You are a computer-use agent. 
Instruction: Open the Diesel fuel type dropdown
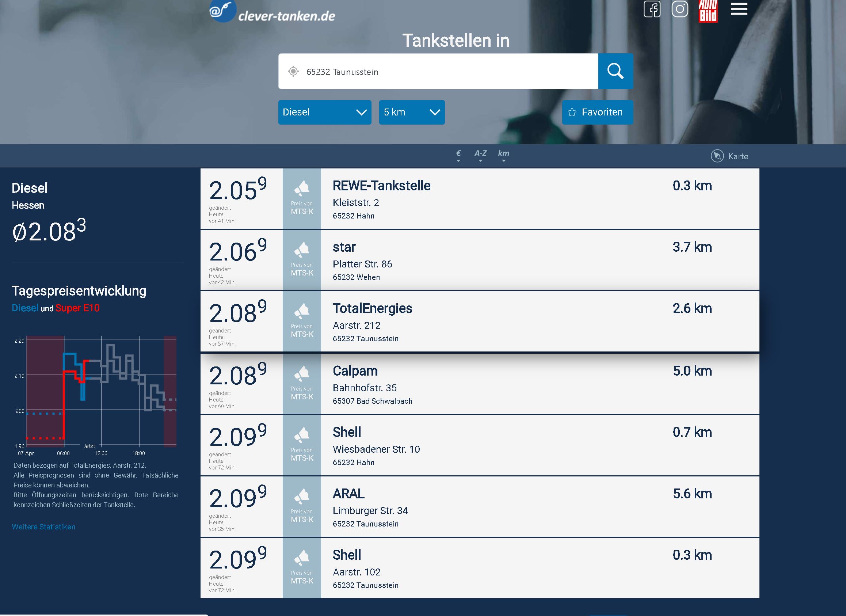tap(324, 112)
